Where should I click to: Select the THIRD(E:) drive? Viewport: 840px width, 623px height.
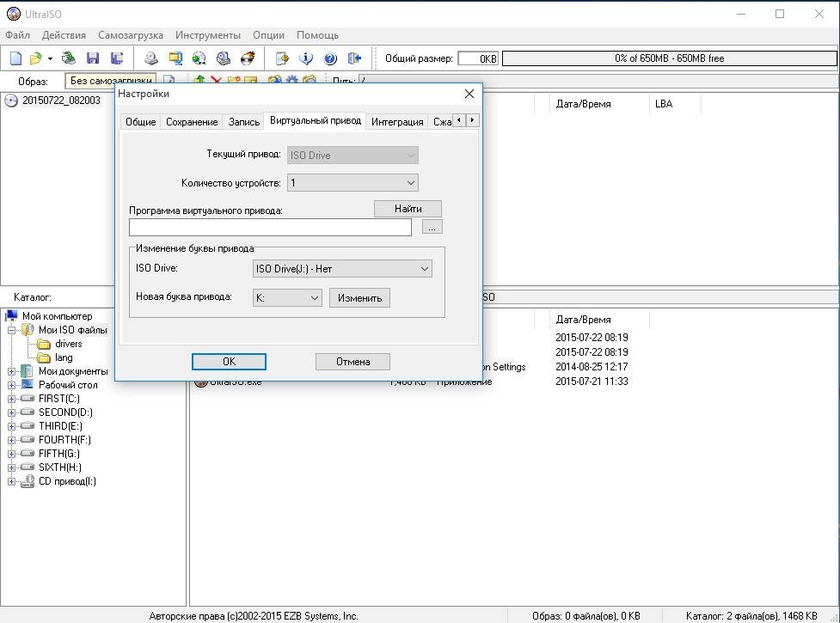(x=60, y=426)
